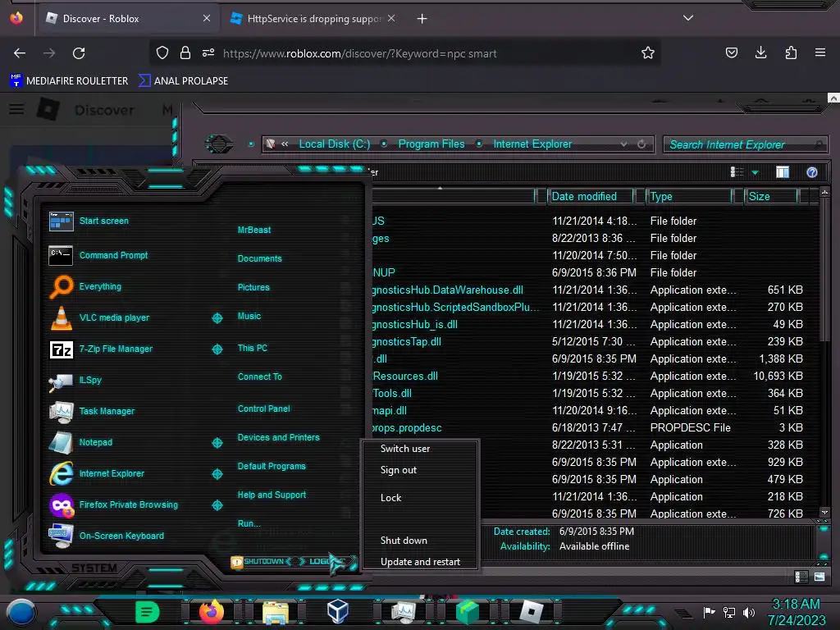Open VirtualBox cube icon on taskbar
Image resolution: width=840 pixels, height=630 pixels.
click(338, 611)
